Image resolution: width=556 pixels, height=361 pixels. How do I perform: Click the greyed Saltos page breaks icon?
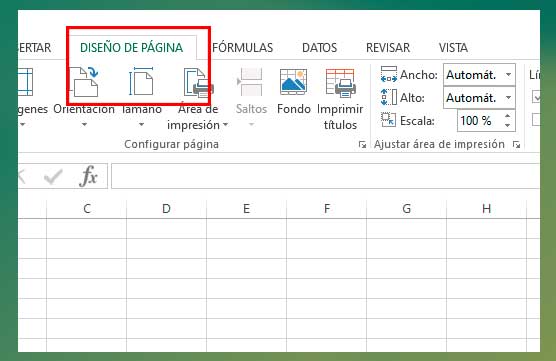(x=250, y=82)
